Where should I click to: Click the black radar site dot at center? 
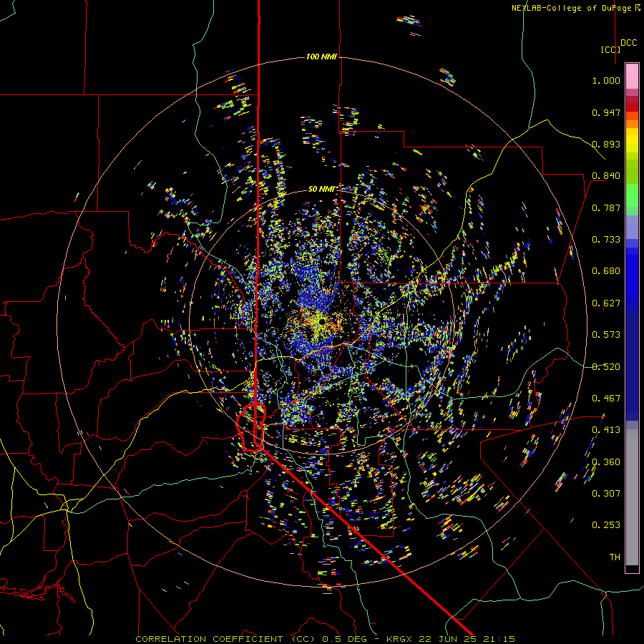point(322,321)
